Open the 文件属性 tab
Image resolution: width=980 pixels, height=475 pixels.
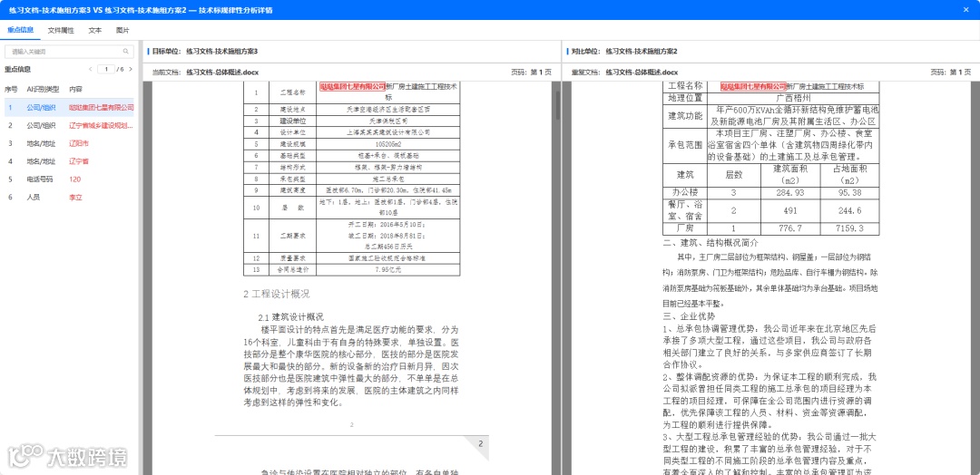(x=61, y=30)
